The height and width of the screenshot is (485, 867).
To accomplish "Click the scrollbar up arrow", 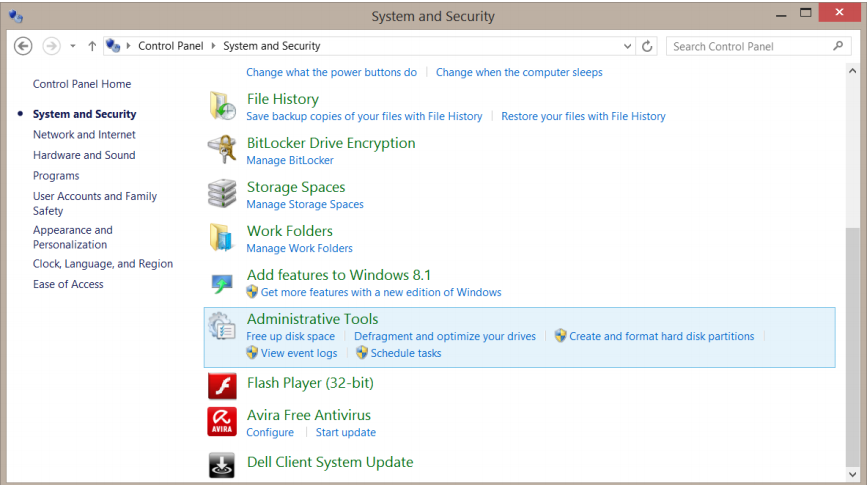I will [852, 71].
